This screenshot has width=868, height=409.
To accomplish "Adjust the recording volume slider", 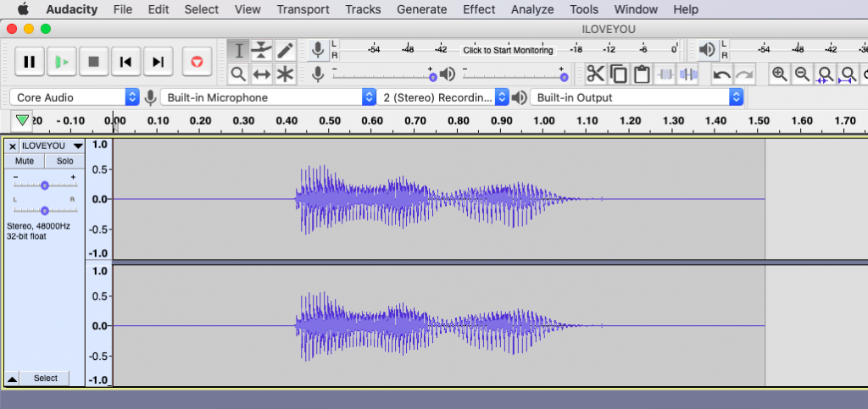I will click(x=384, y=74).
